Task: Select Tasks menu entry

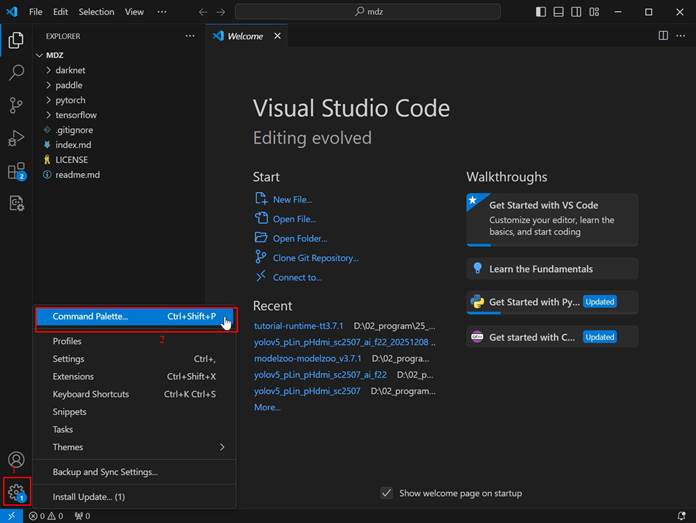Action: (x=135, y=429)
